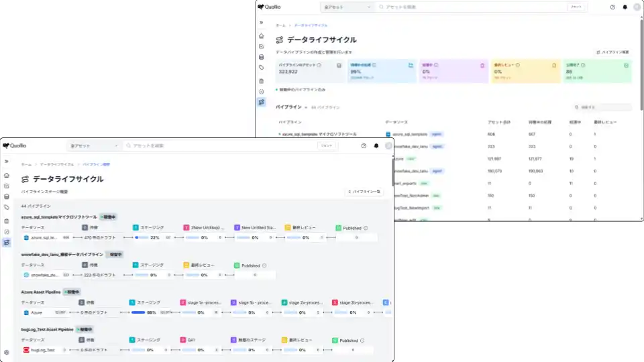
Task: Go to the home icon in the front window sidebar
Action: click(7, 175)
